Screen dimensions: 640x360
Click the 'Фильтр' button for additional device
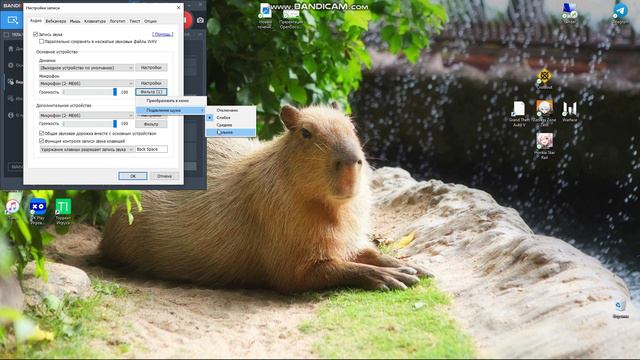(x=151, y=124)
